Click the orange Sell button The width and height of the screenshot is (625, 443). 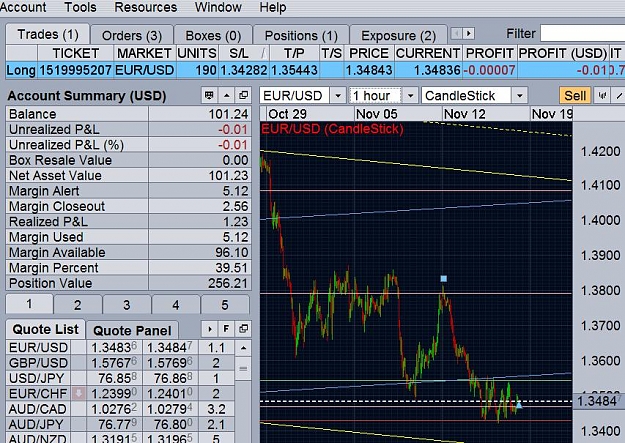[575, 96]
